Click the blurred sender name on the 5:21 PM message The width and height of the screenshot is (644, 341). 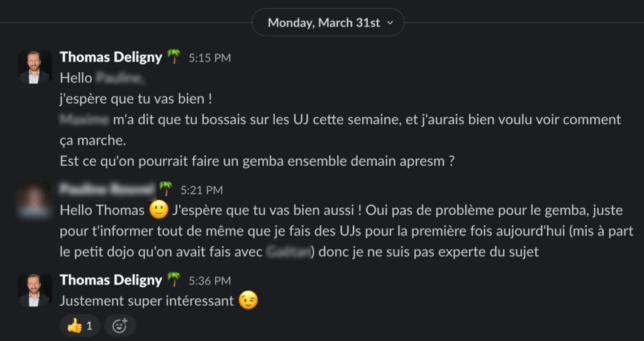tap(106, 189)
